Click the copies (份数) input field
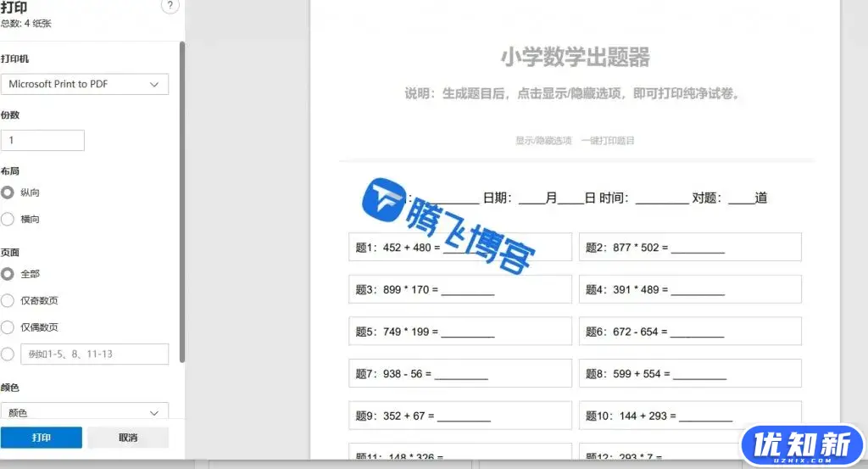This screenshot has height=469, width=868. coord(42,141)
